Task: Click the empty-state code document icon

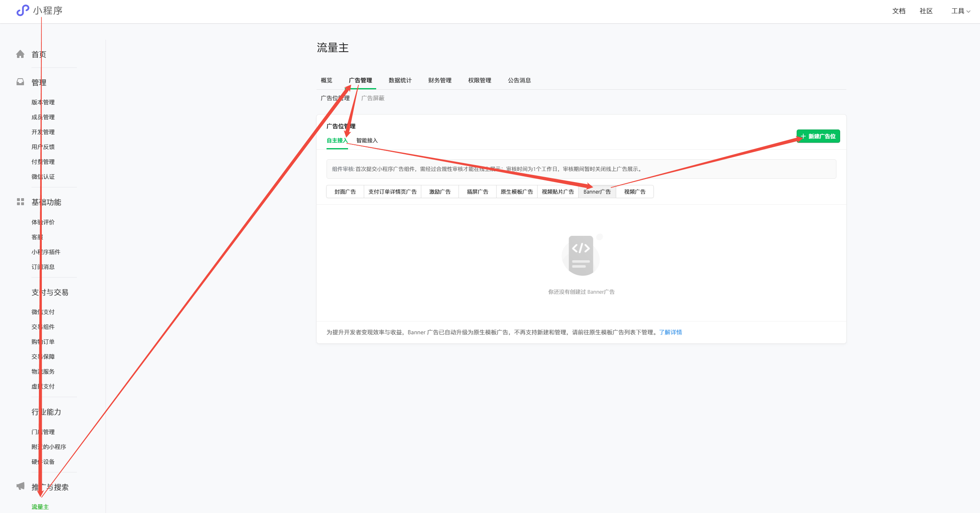Action: coord(581,256)
